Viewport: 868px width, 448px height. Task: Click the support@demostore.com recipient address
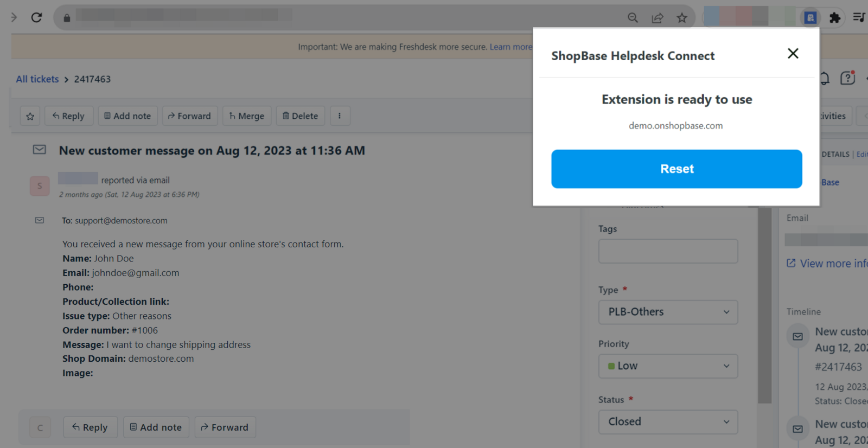(121, 221)
